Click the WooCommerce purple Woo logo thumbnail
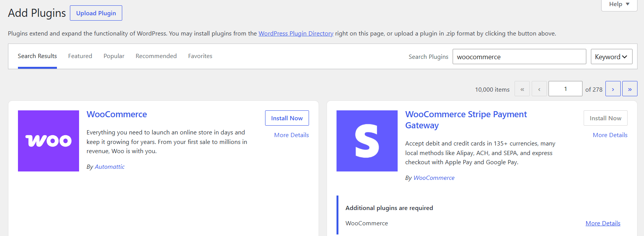Viewport: 644px width, 236px height. (49, 141)
